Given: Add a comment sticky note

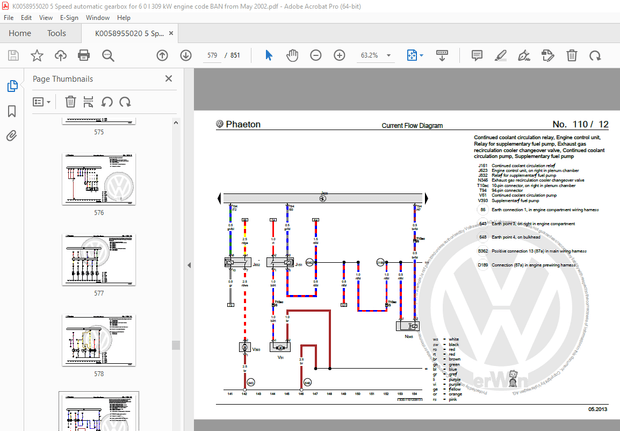Looking at the screenshot, I should click(477, 55).
